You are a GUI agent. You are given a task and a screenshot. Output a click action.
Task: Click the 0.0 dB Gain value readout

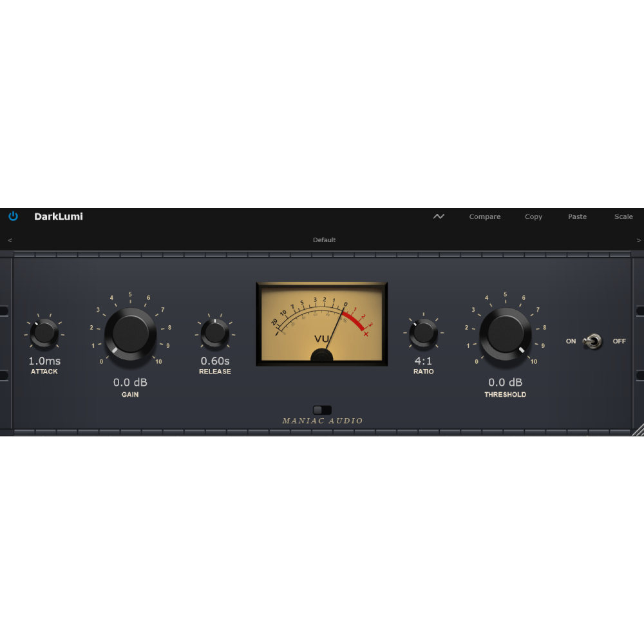point(130,383)
